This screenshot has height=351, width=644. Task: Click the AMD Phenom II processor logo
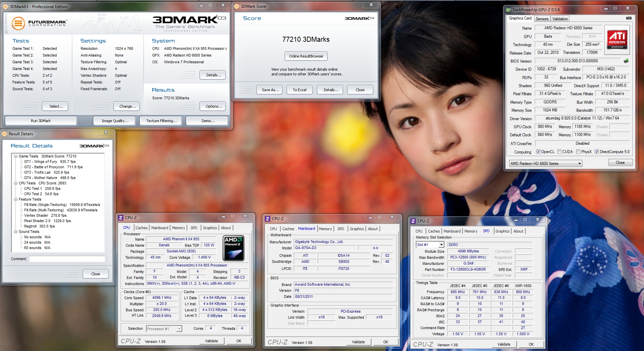pyautogui.click(x=233, y=248)
